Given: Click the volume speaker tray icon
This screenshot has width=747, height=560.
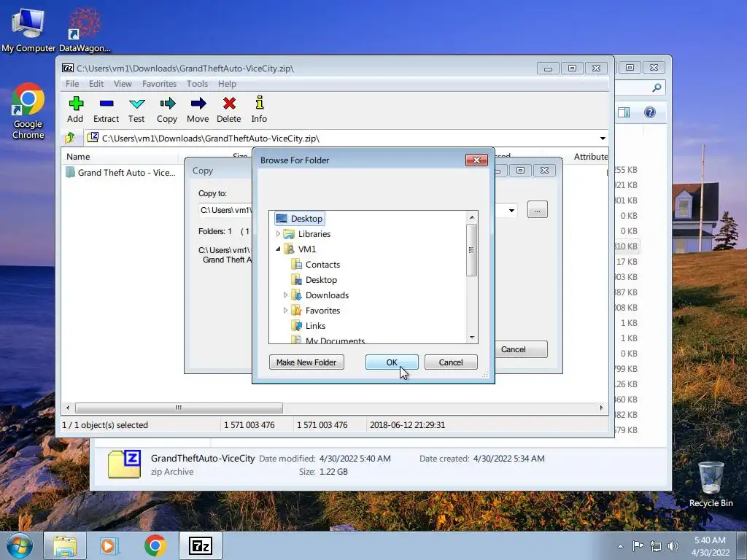Looking at the screenshot, I should (x=673, y=546).
